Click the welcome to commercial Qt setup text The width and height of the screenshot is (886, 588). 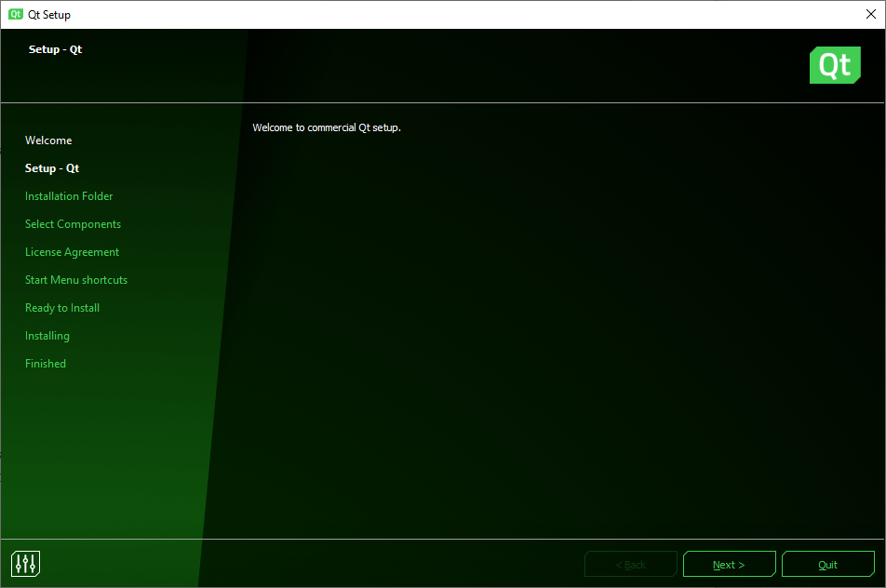[327, 127]
